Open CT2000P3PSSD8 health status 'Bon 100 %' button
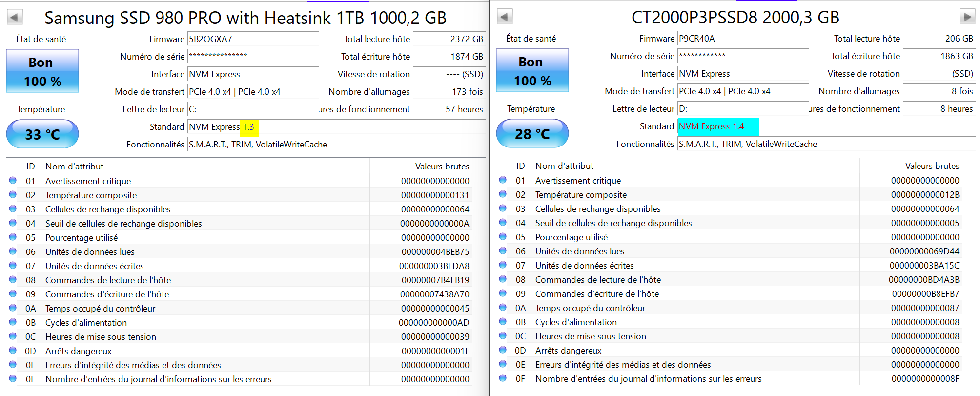Viewport: 980px width, 396px height. 532,71
